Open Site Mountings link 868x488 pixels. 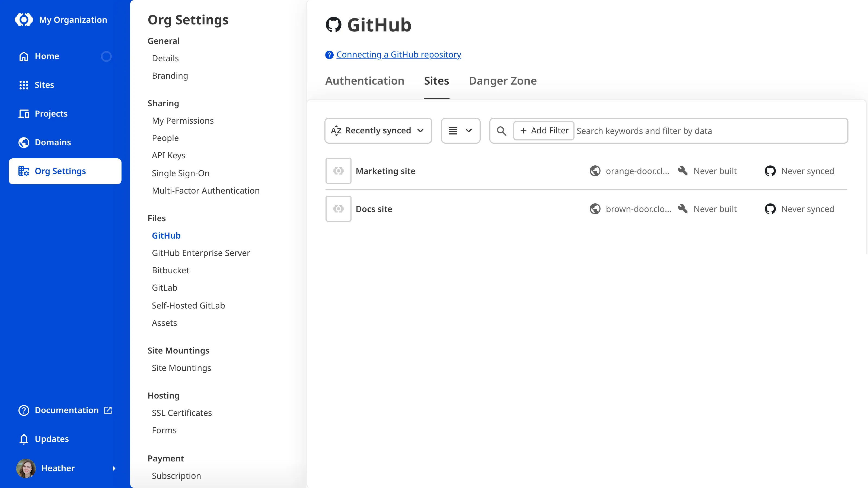click(x=181, y=368)
